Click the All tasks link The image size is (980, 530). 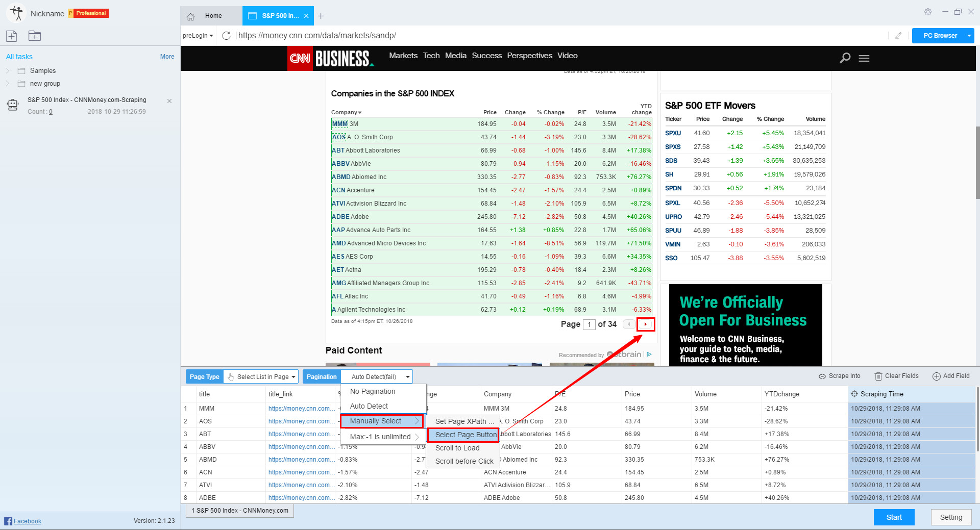[19, 57]
